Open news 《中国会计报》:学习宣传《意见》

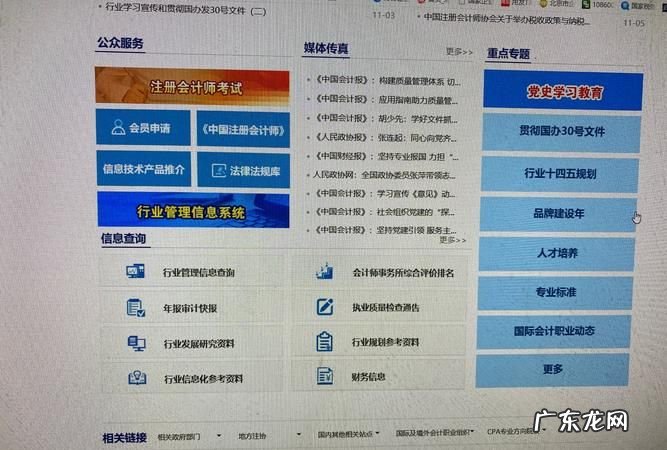[x=385, y=194]
